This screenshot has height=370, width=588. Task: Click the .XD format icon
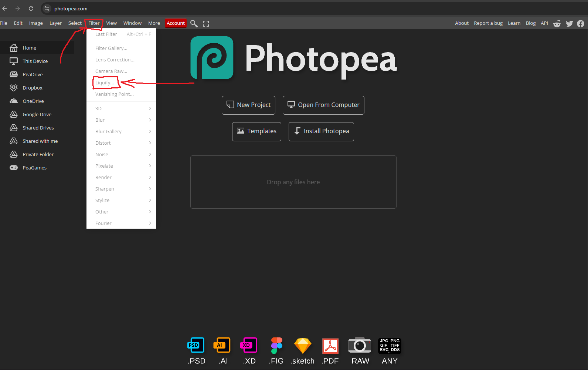(x=249, y=345)
